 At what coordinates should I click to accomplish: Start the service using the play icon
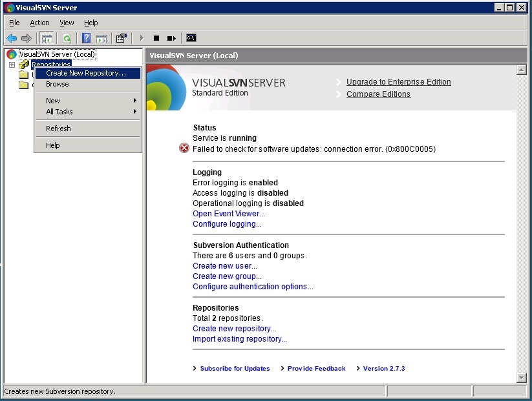pos(141,37)
